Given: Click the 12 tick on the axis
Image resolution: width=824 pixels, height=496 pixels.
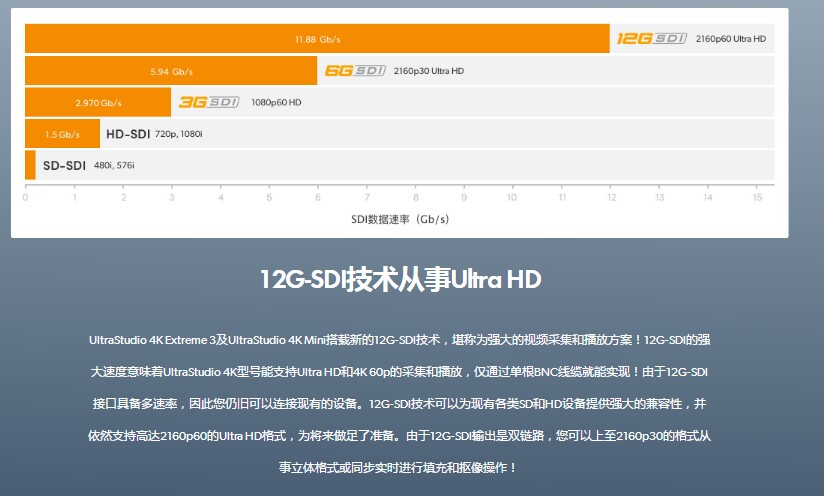Looking at the screenshot, I should point(612,198).
